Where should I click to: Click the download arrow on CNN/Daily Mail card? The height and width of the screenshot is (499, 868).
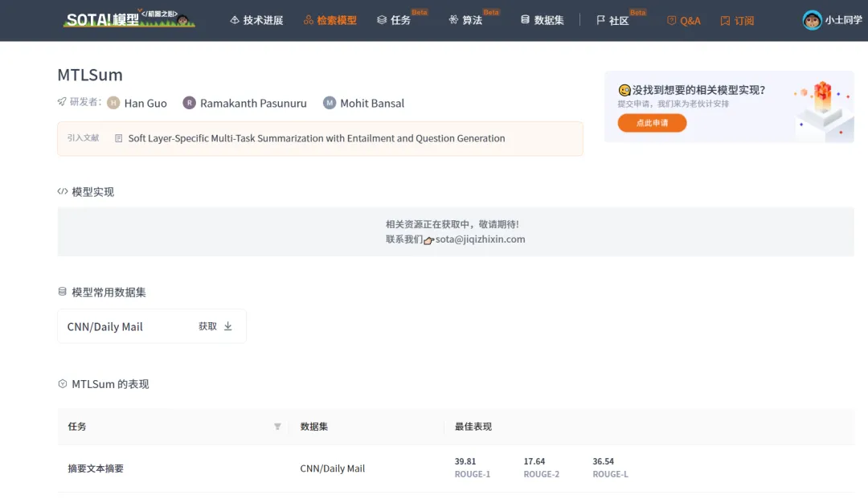228,326
